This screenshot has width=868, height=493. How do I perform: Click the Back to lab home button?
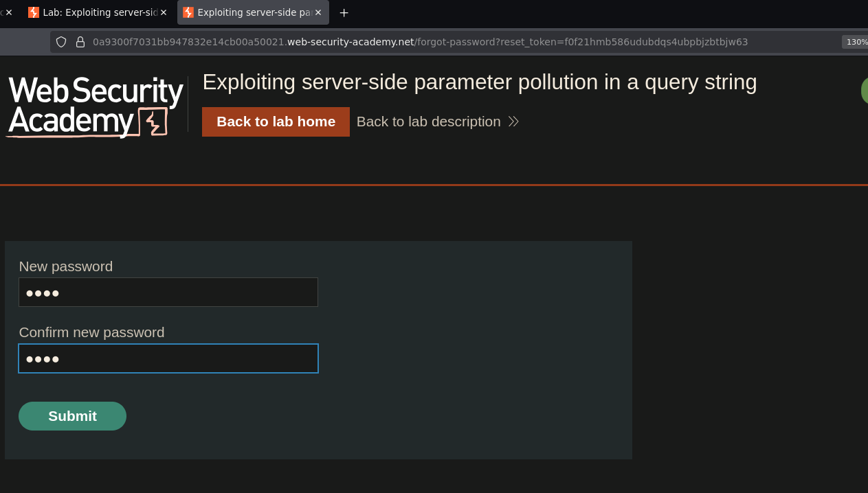(x=276, y=122)
